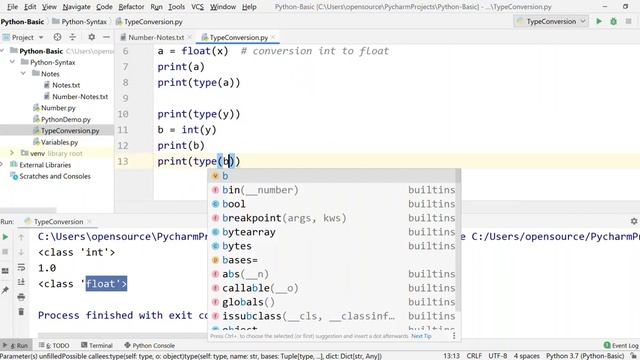Toggle the pin tab icon in Run panel

5,290
